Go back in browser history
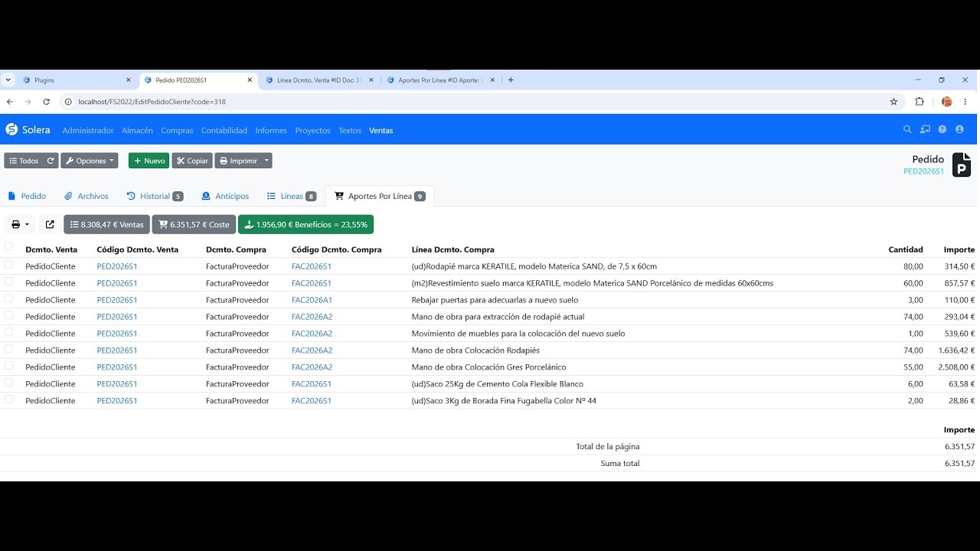Image resolution: width=980 pixels, height=551 pixels. (10, 102)
